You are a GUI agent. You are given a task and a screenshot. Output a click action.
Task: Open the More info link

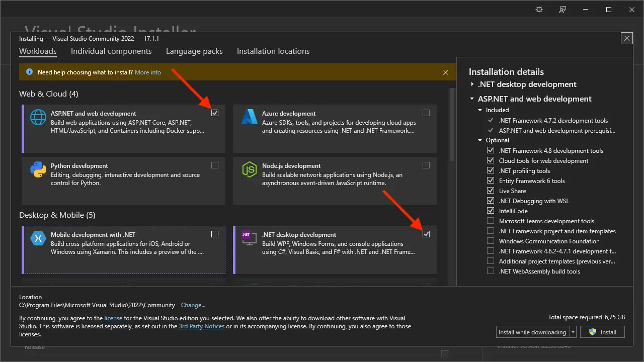click(x=148, y=72)
